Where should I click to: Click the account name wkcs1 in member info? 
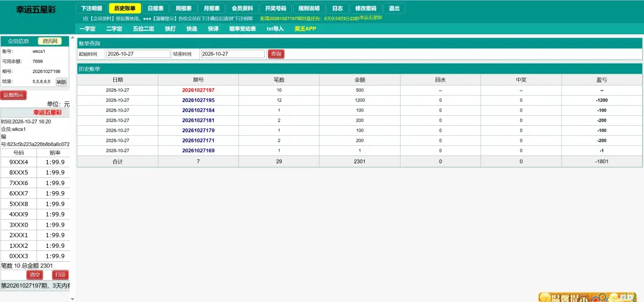pyautogui.click(x=38, y=52)
